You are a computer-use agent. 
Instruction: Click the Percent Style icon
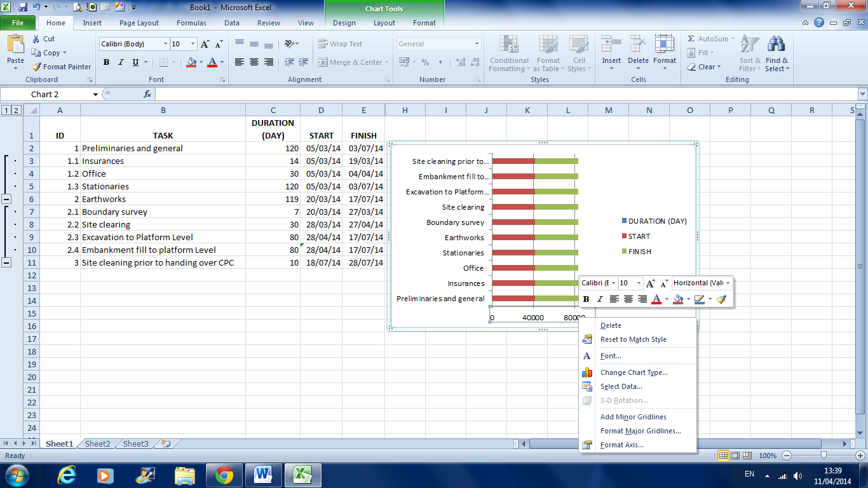(425, 62)
